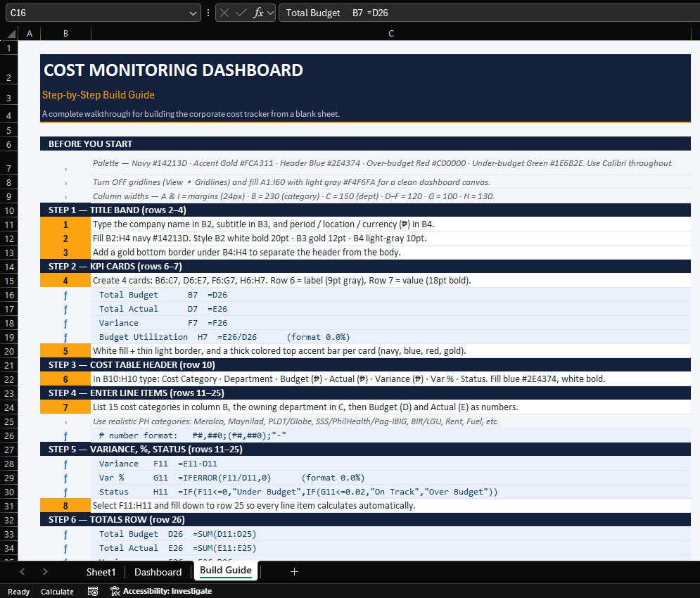
Task: Click the BEFORE YOU START header
Action: [x=365, y=144]
